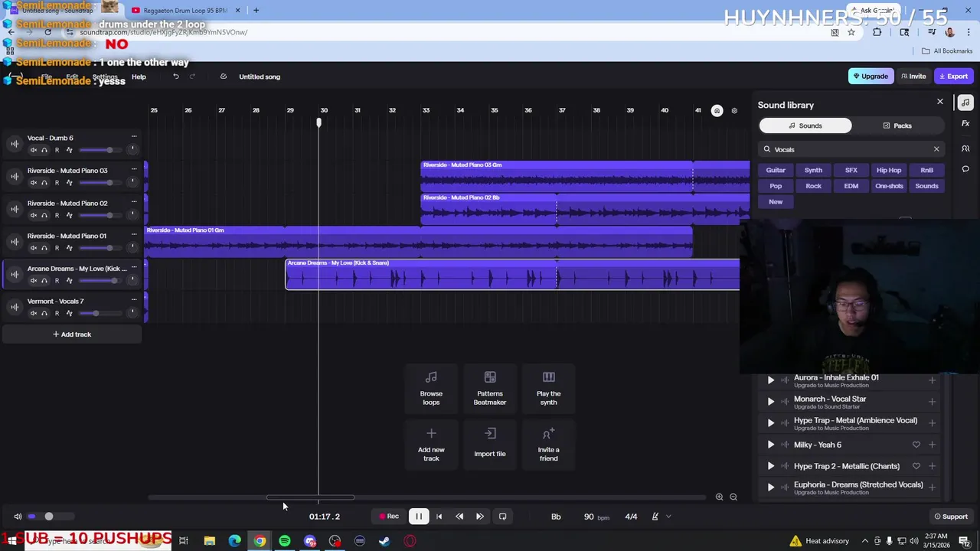Click the redo arrow in top toolbar

coord(192,77)
